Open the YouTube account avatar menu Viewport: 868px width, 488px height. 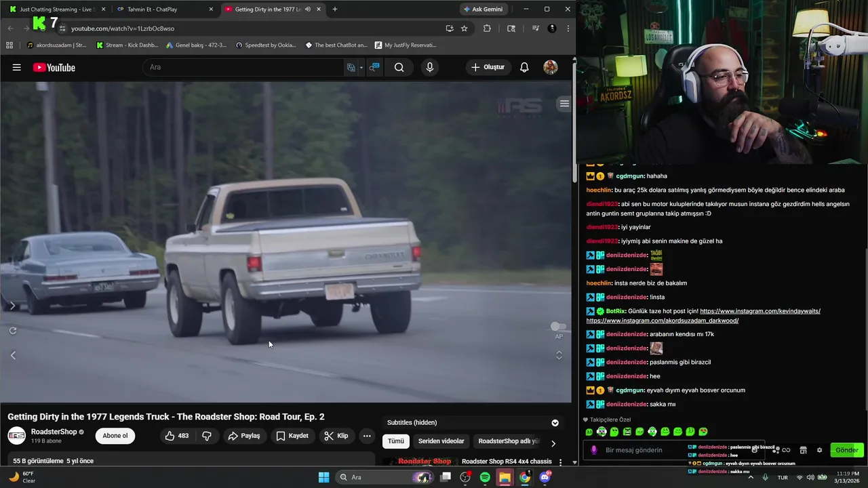click(x=551, y=67)
